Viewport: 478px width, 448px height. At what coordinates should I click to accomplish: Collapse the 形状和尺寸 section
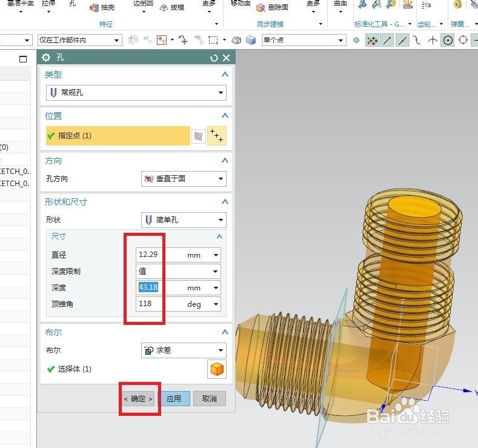225,202
